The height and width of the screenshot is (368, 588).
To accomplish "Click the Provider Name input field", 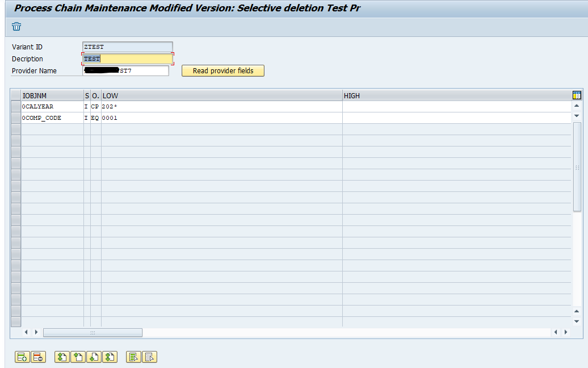I will point(127,70).
